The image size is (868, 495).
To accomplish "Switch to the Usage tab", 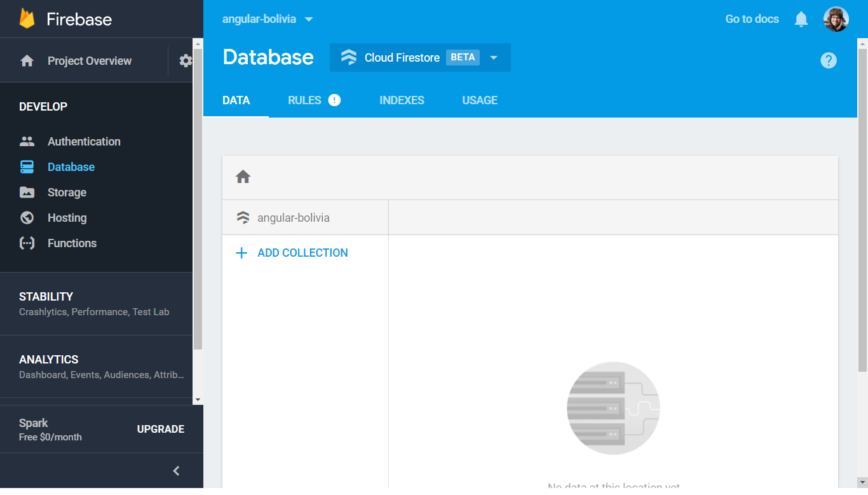I will tap(480, 100).
